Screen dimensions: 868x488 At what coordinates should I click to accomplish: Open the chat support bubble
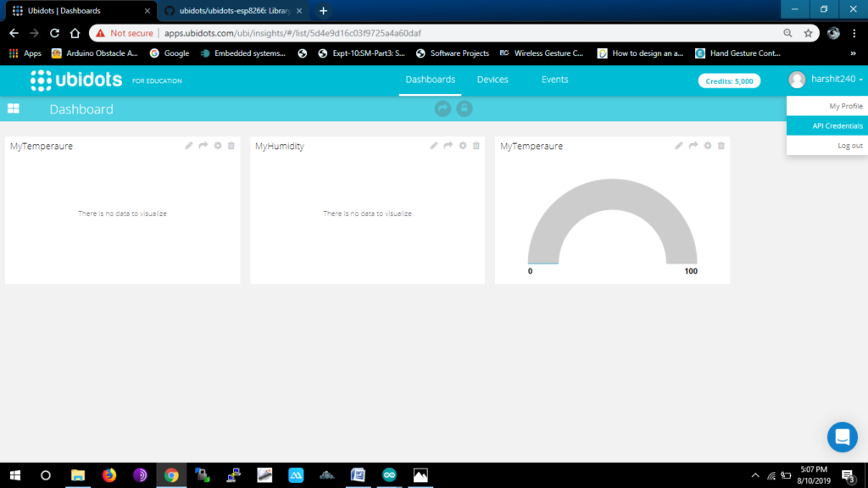click(x=843, y=437)
